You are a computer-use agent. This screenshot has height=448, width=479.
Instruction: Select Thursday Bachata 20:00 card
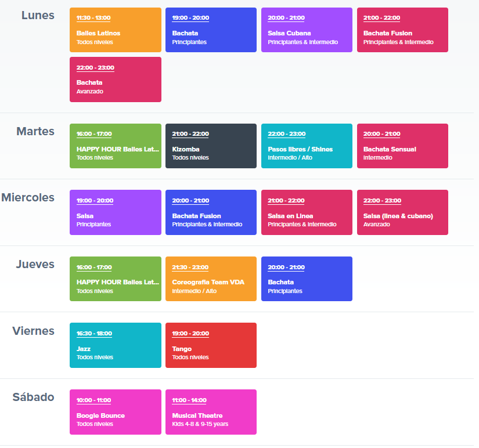click(307, 279)
